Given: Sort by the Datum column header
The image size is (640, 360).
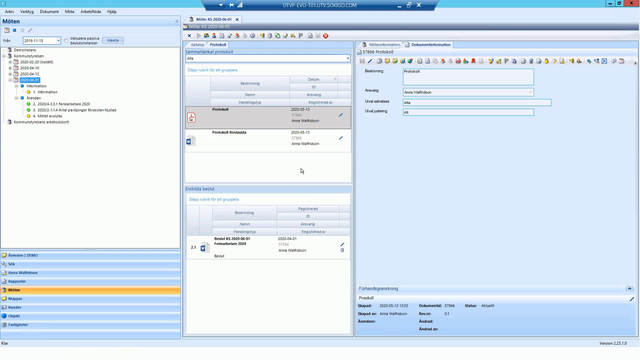Looking at the screenshot, I should (313, 79).
